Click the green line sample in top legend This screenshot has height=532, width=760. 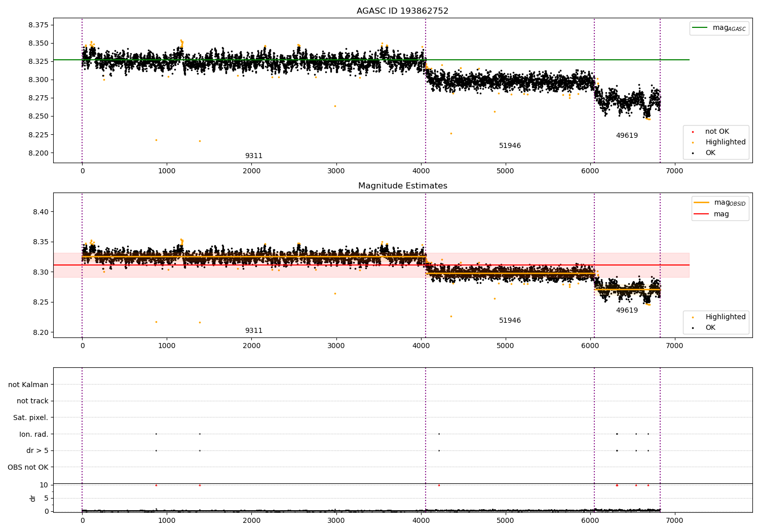pyautogui.click(x=700, y=28)
